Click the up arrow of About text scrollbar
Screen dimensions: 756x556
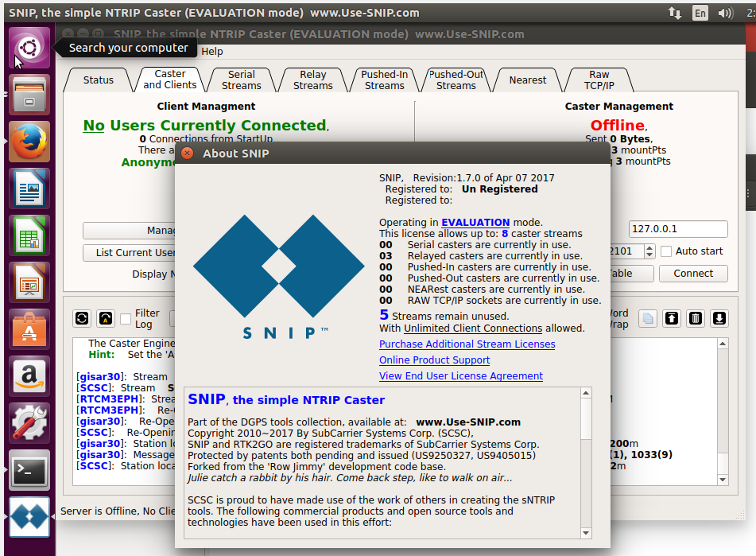[x=586, y=393]
